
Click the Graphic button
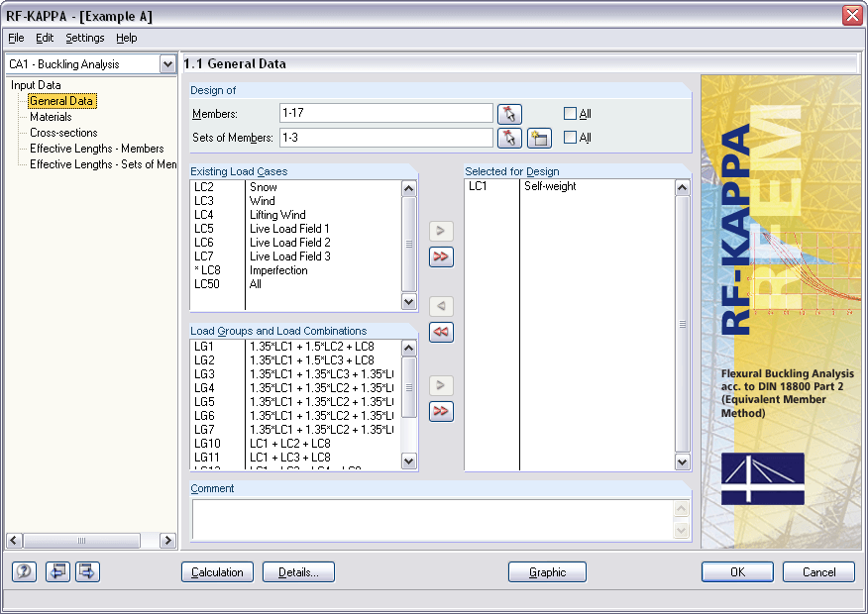547,572
